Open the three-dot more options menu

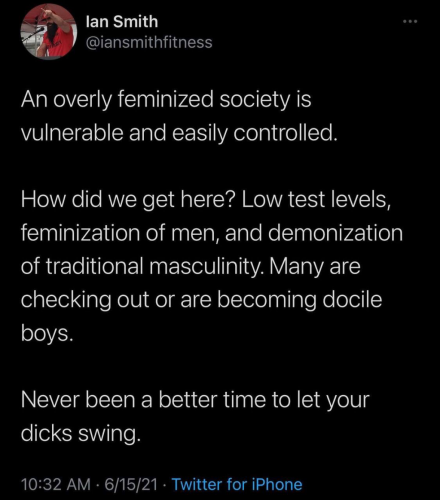point(410,22)
